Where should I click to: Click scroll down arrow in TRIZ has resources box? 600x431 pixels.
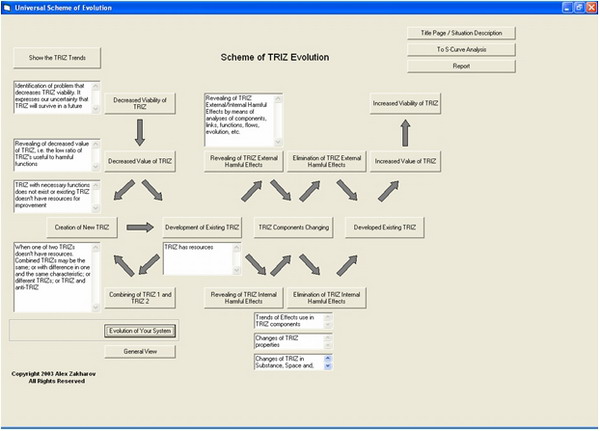[x=236, y=270]
